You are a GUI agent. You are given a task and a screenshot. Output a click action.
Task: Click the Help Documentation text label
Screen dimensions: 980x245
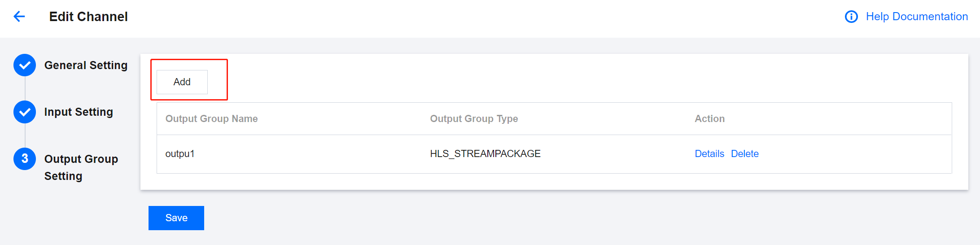(x=917, y=17)
